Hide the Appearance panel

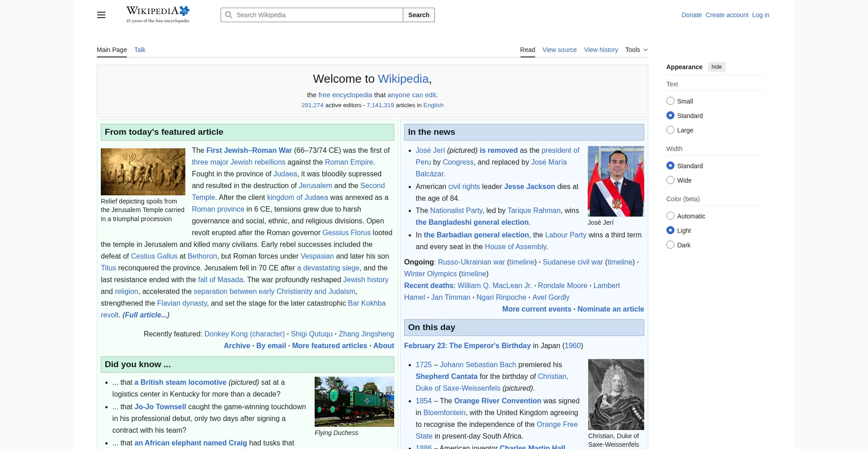(717, 67)
